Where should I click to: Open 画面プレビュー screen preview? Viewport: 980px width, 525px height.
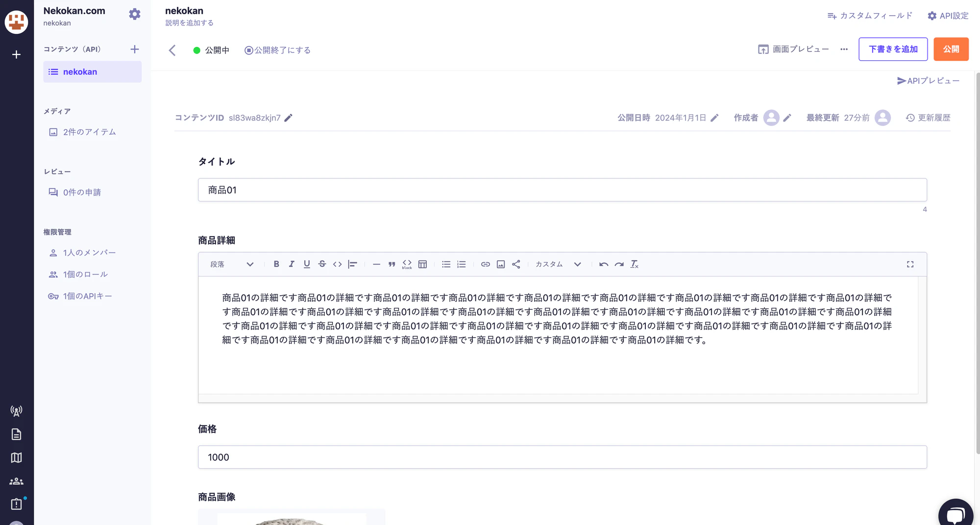(x=793, y=49)
